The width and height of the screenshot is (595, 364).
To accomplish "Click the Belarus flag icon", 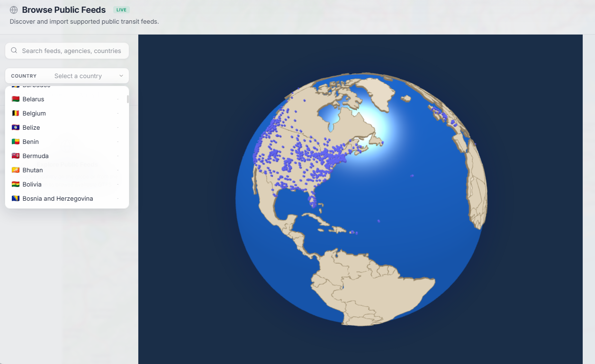I will [16, 99].
